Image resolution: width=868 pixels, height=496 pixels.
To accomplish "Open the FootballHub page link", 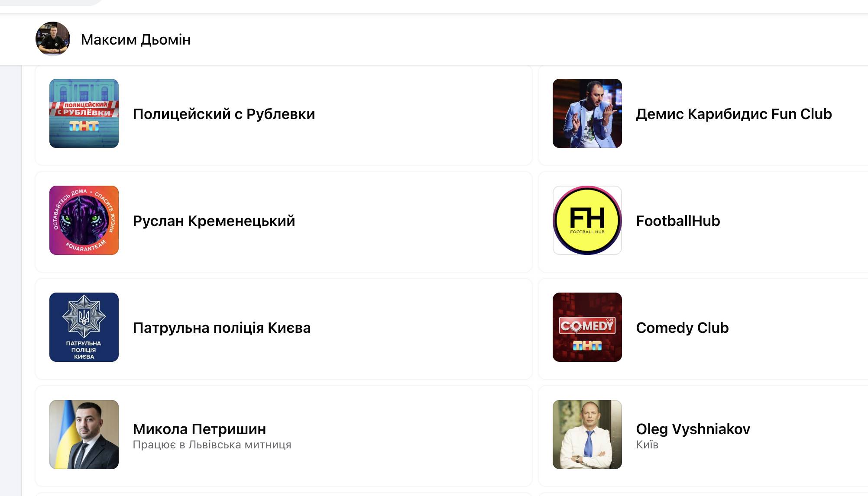I will (677, 221).
